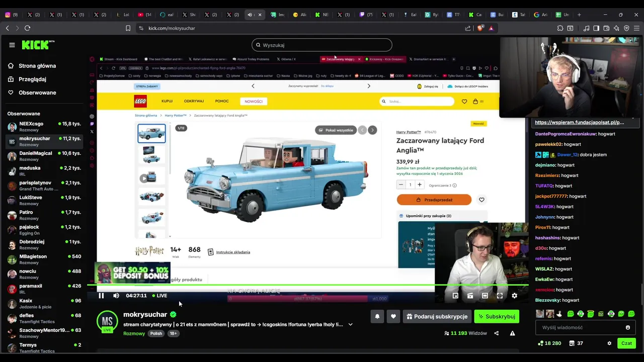Click Podaruj subskrypcje gift button
The width and height of the screenshot is (644, 362).
pos(437,316)
